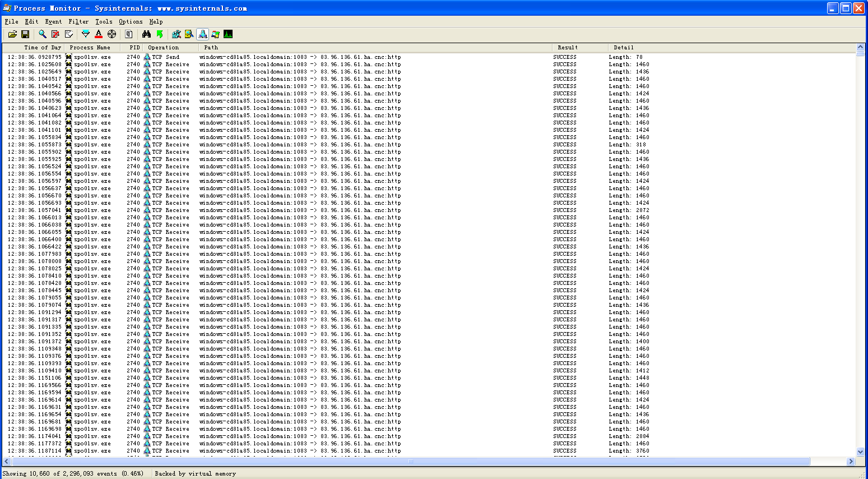Viewport: 868px width, 479px height.
Task: Open the Process Tree toolbar icon
Action: point(129,34)
